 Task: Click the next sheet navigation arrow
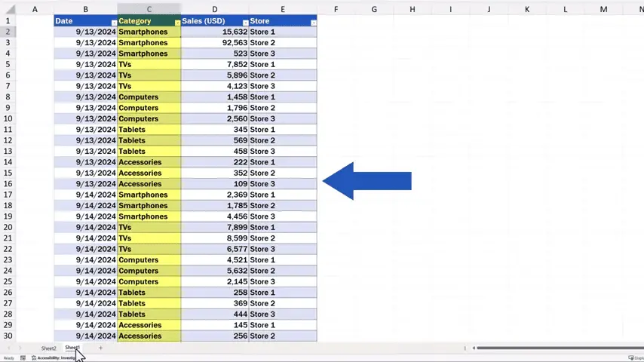[21, 348]
